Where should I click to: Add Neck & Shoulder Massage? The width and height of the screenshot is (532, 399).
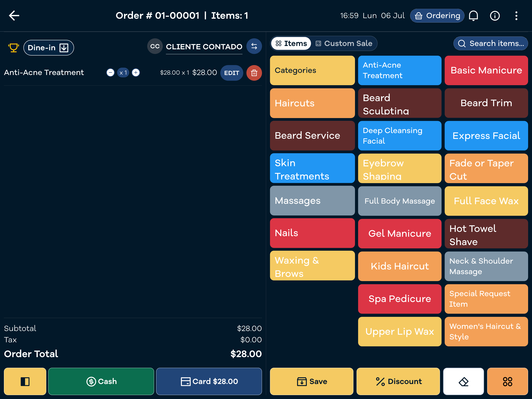[x=486, y=266]
